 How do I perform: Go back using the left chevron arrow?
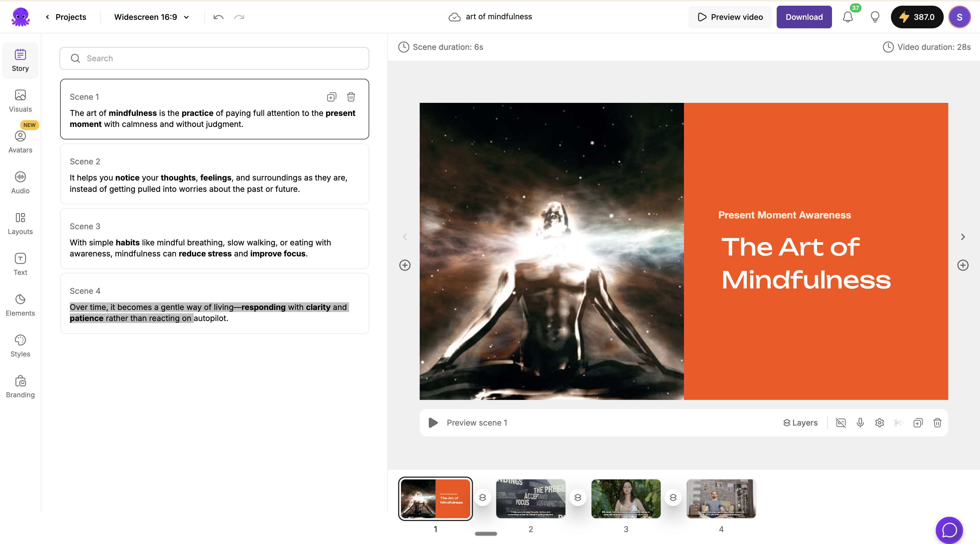click(404, 237)
